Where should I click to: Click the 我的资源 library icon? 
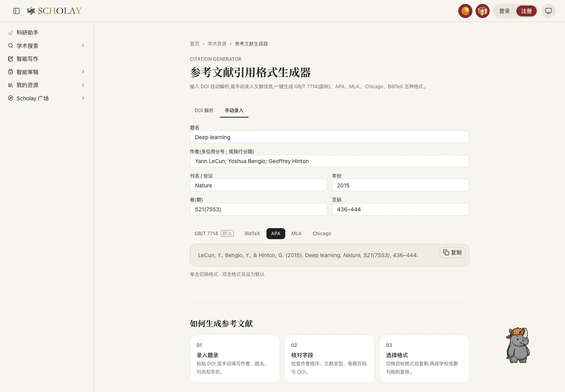[x=11, y=85]
